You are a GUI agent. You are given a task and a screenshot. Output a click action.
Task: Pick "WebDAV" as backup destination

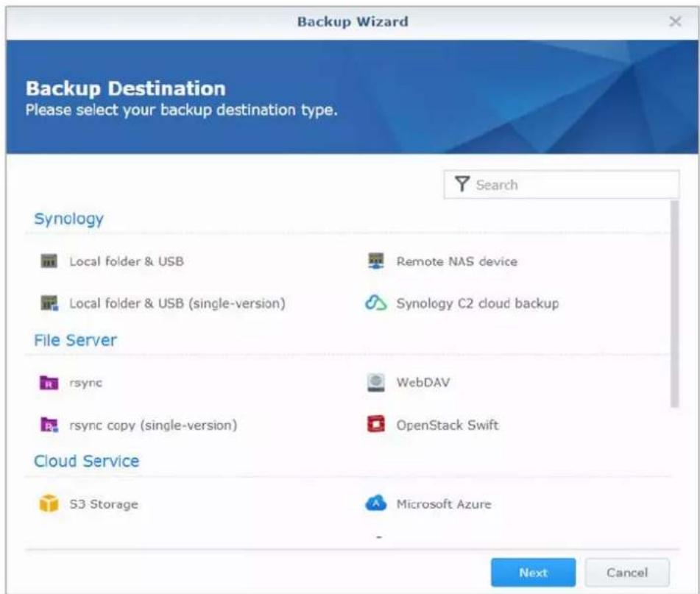(423, 383)
